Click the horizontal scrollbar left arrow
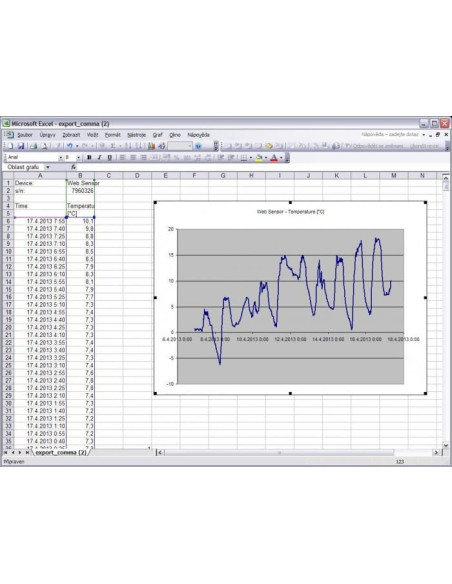The height and width of the screenshot is (584, 452). click(x=160, y=453)
